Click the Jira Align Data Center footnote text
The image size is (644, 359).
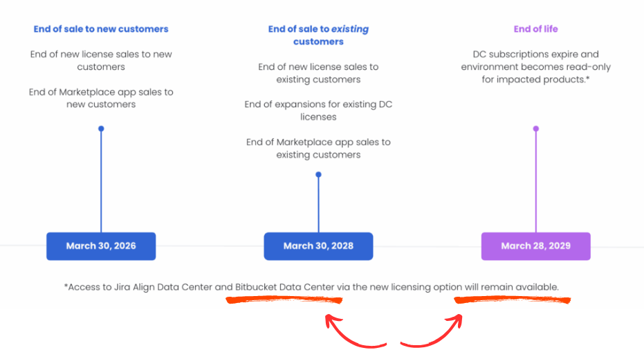tap(313, 286)
